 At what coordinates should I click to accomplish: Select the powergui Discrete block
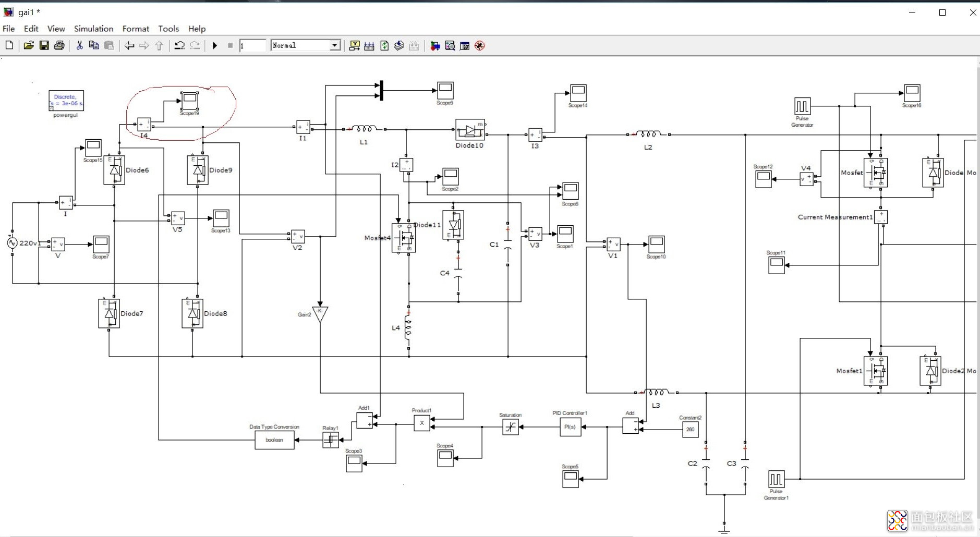coord(66,101)
